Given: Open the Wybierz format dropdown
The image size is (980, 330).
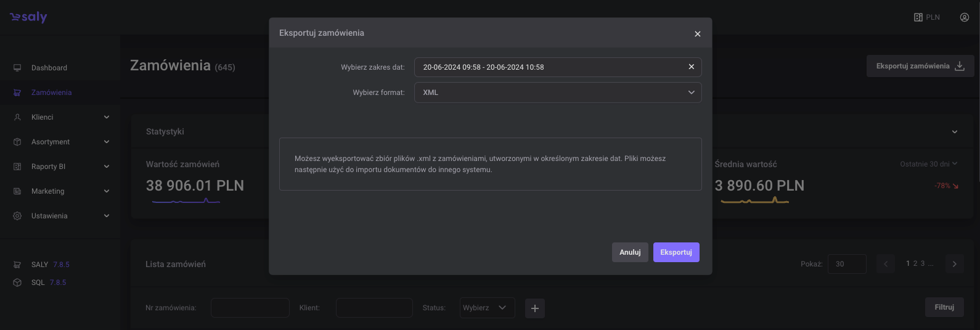Looking at the screenshot, I should point(557,93).
